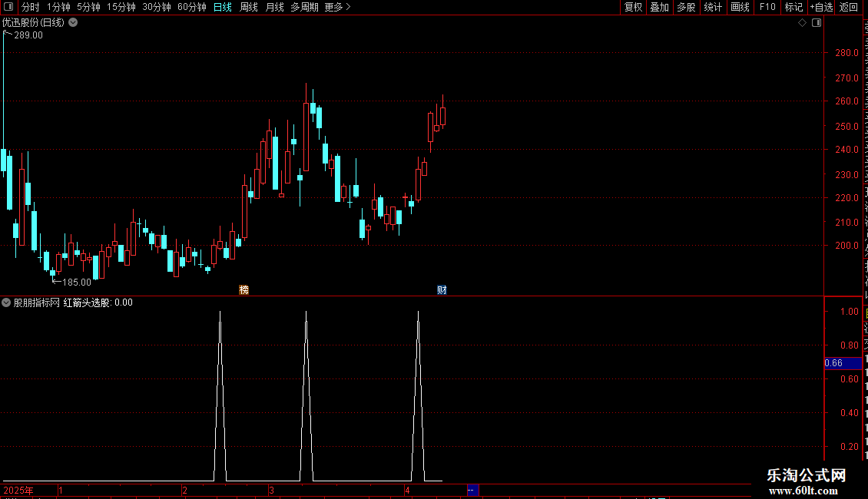868x499 pixels.
Task: Switch to 5分钟 timeframe
Action: point(88,7)
